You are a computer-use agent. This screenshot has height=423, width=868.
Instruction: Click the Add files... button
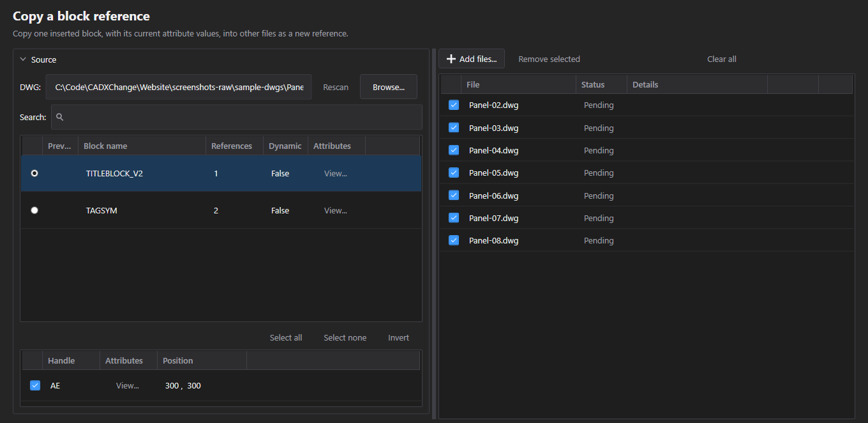tap(472, 59)
